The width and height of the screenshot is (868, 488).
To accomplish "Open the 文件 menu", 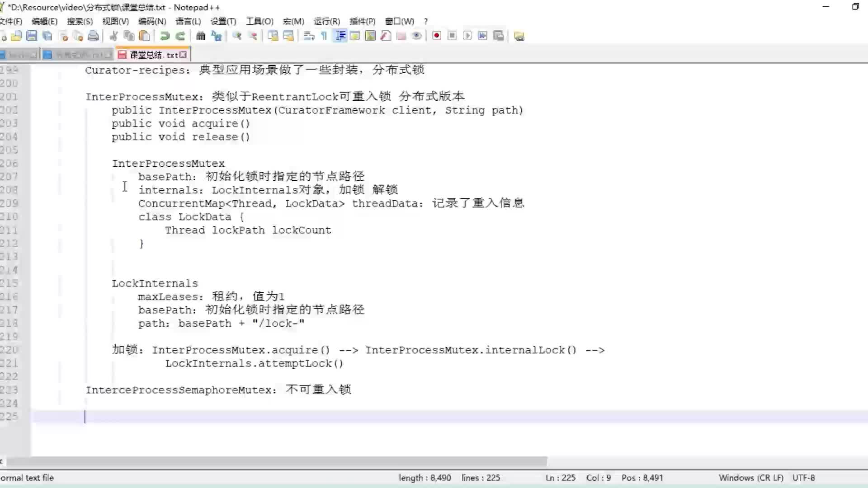I will pos(11,21).
